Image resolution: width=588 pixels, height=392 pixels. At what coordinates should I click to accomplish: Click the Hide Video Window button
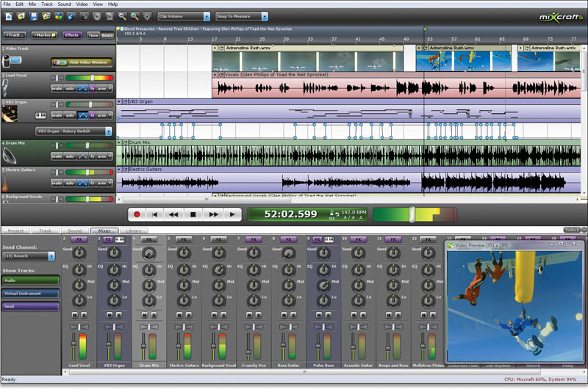(x=80, y=62)
